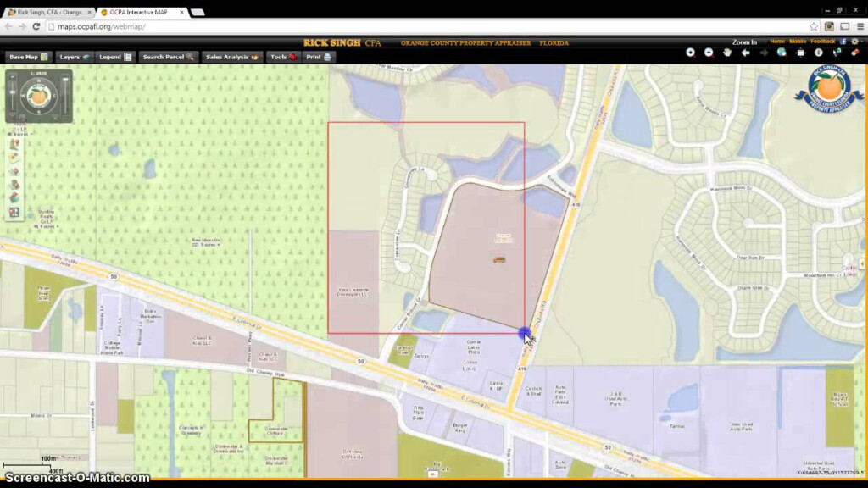Click the browser reload icon

36,26
